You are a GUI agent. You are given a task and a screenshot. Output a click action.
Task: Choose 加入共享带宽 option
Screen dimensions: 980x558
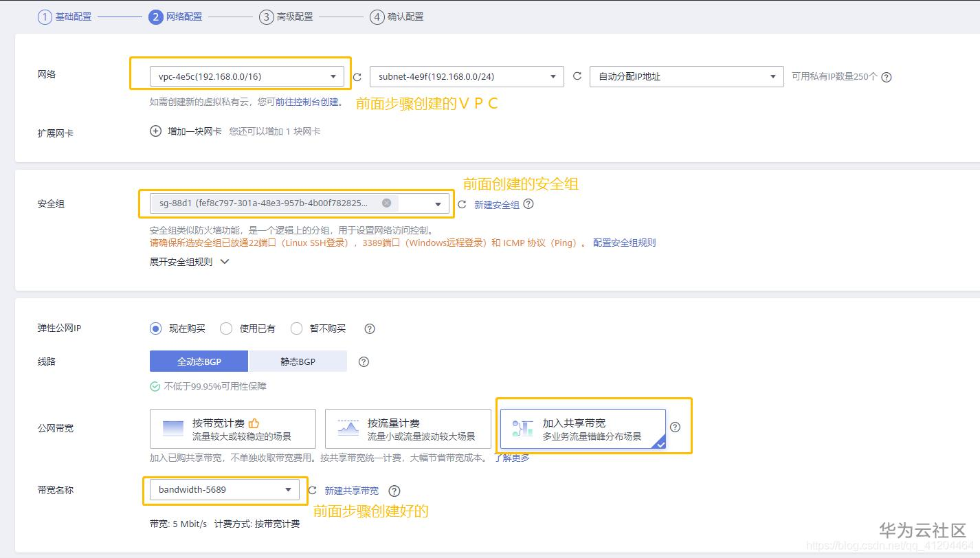pos(583,429)
